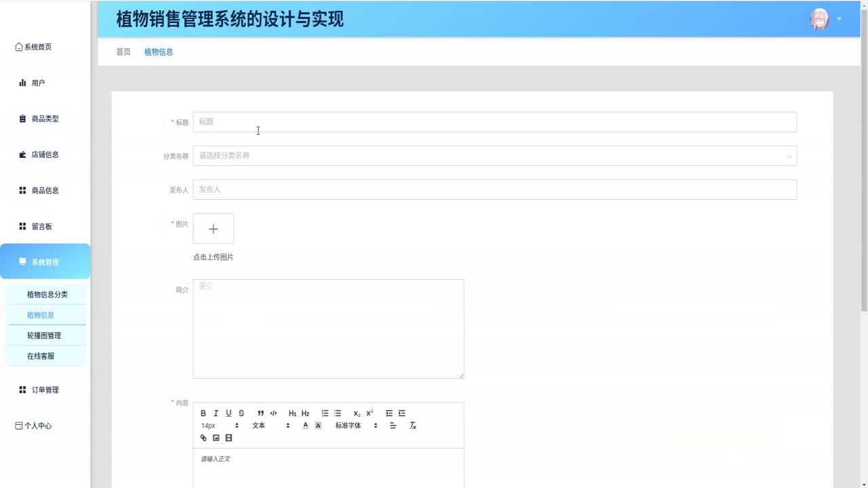This screenshot has height=488, width=868.
Task: Toggle strikethrough formatting in the editor
Action: 241,413
